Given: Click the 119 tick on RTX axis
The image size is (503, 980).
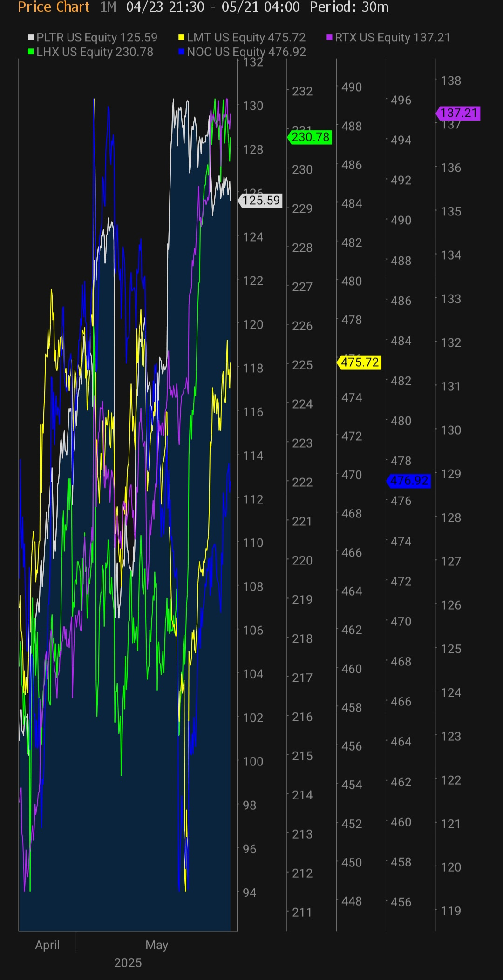Looking at the screenshot, I should tap(451, 911).
